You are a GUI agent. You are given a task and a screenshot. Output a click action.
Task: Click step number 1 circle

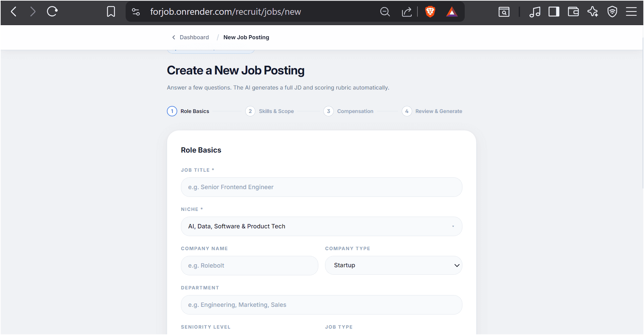(x=172, y=111)
